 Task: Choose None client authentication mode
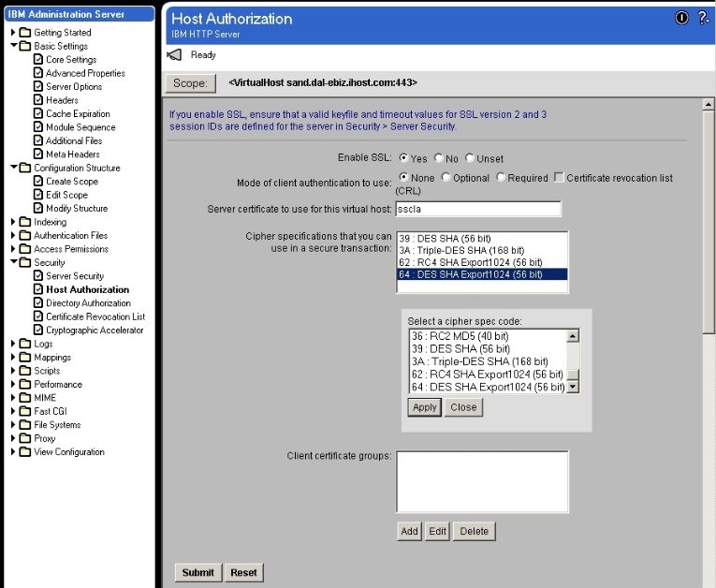(403, 177)
